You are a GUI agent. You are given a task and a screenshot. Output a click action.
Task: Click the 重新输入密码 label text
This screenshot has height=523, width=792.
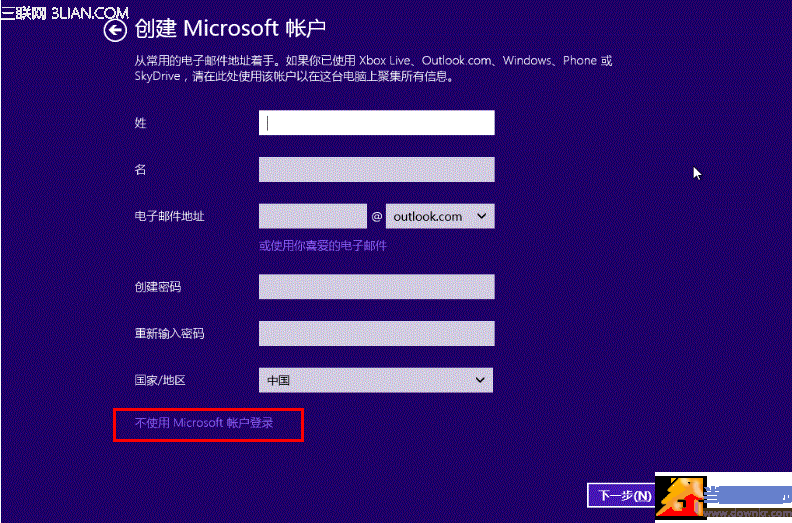pos(169,334)
